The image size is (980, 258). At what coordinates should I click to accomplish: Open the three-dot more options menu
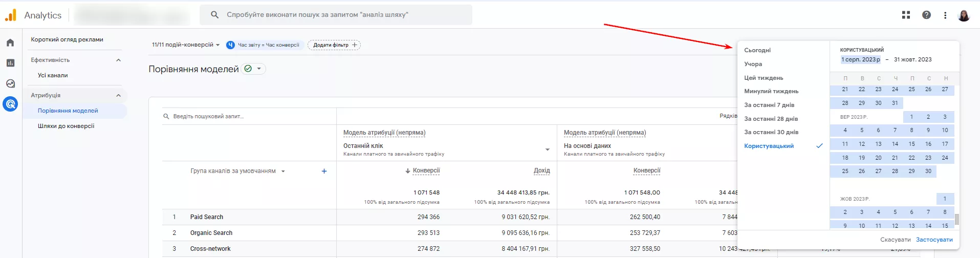(x=945, y=15)
